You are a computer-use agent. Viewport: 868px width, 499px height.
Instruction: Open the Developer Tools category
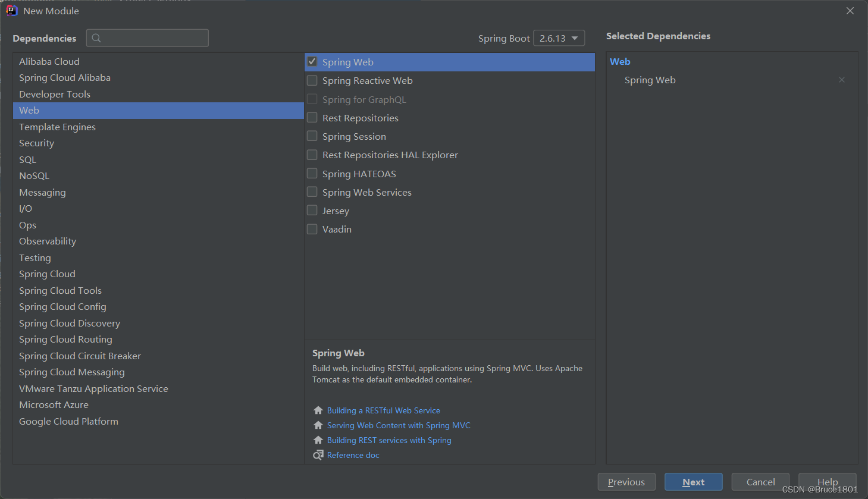[158, 94]
